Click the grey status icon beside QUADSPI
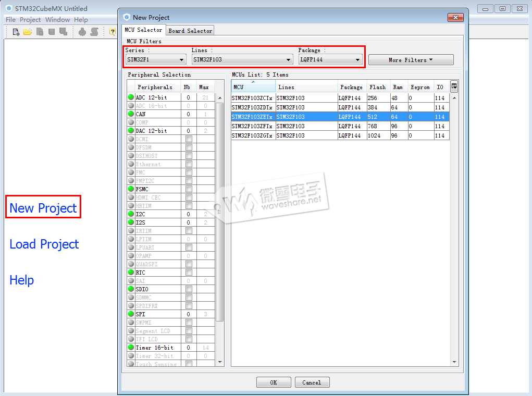 131,264
